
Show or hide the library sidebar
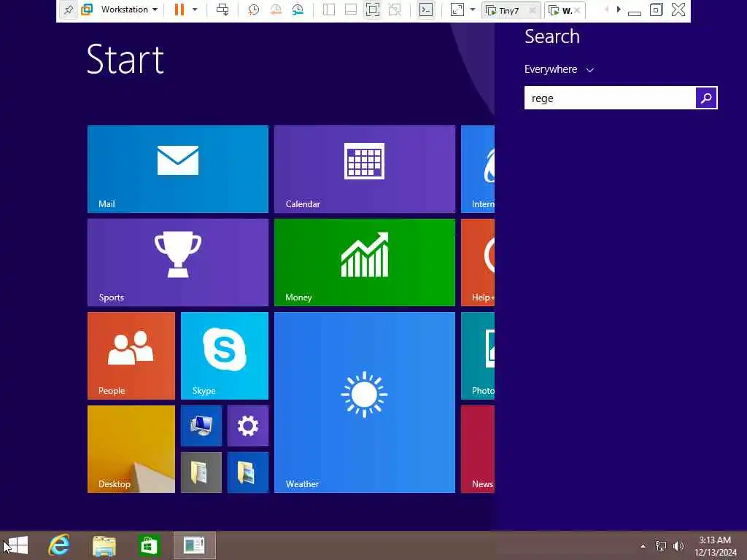click(329, 9)
